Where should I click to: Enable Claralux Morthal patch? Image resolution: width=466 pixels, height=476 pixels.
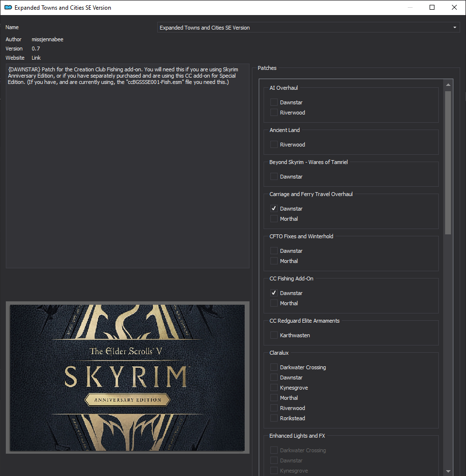pyautogui.click(x=274, y=398)
